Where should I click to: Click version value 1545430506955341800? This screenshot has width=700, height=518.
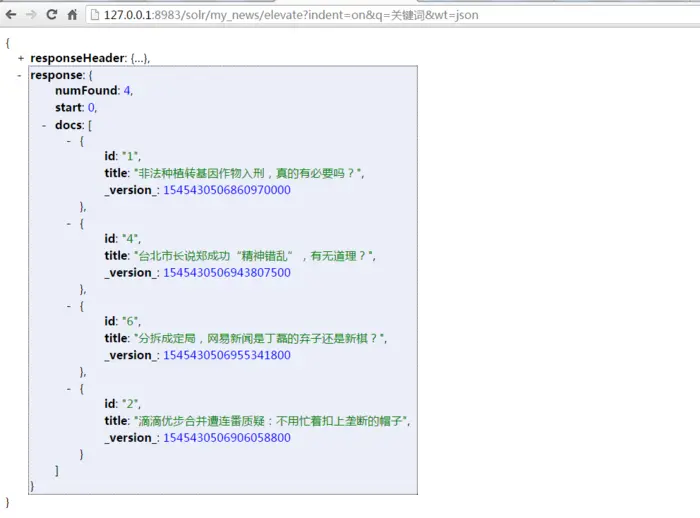pyautogui.click(x=227, y=355)
